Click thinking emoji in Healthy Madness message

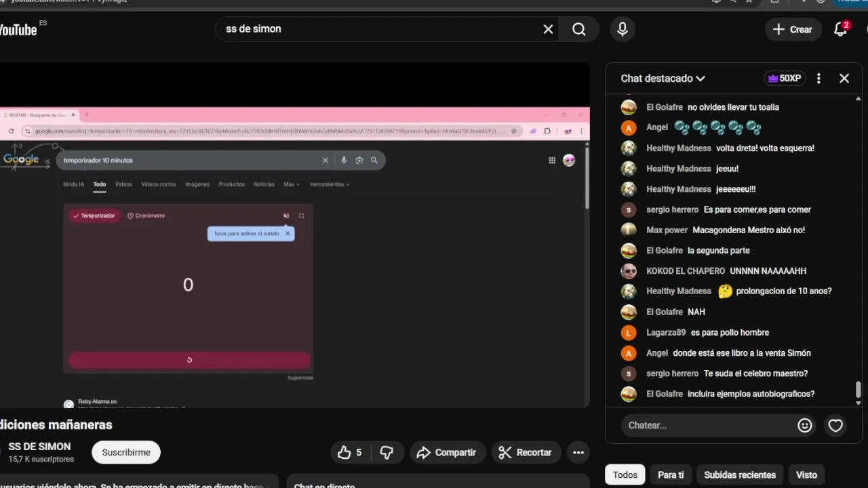[725, 291]
